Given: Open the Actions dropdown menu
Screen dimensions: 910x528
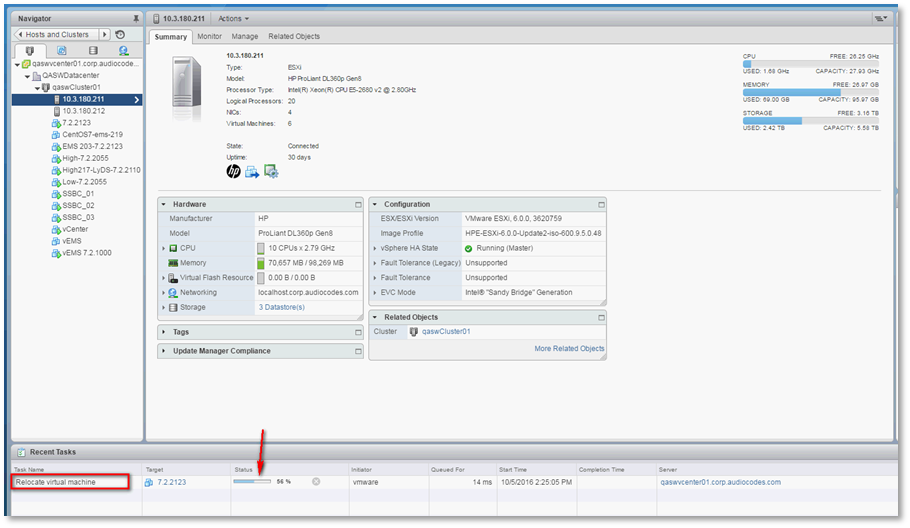Looking at the screenshot, I should 234,18.
